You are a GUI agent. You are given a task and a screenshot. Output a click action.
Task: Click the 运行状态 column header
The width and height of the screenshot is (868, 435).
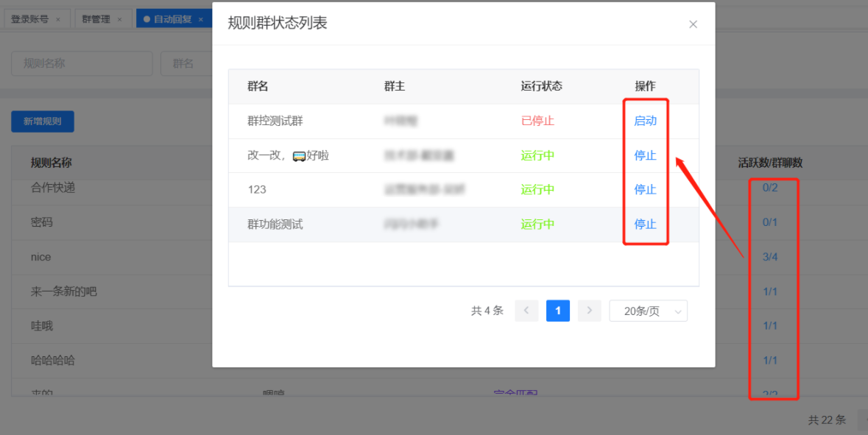point(541,86)
